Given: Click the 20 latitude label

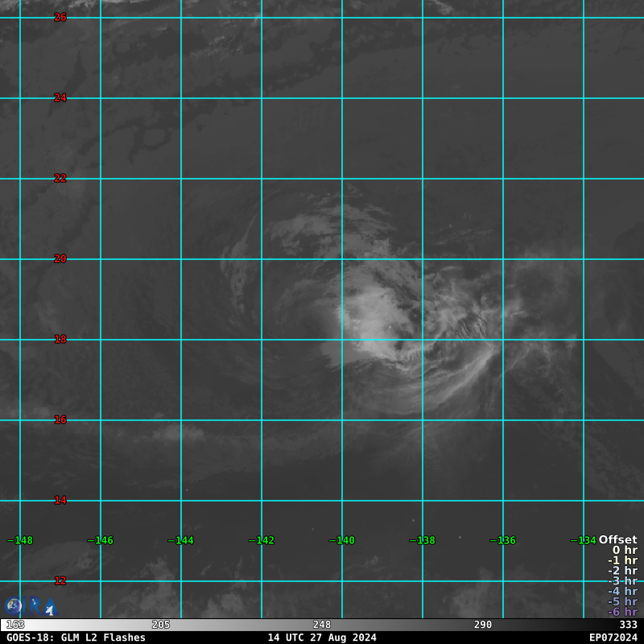Looking at the screenshot, I should tap(60, 259).
